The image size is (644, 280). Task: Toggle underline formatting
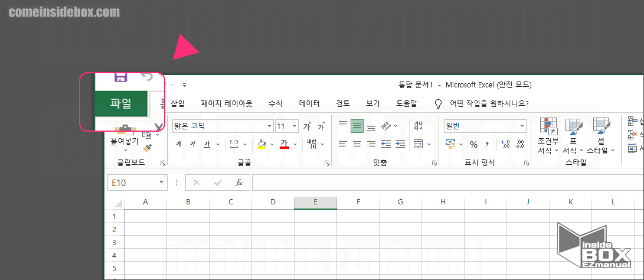207,144
